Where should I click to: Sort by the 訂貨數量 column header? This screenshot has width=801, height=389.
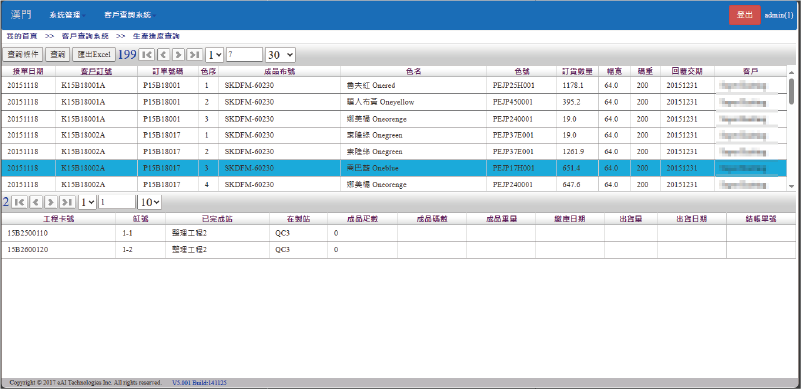[x=577, y=72]
